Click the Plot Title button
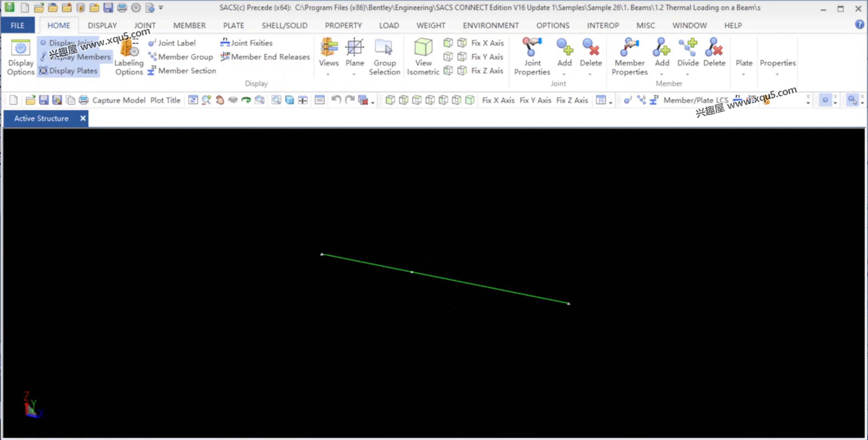Screen dimensions: 868x440 pos(165,100)
